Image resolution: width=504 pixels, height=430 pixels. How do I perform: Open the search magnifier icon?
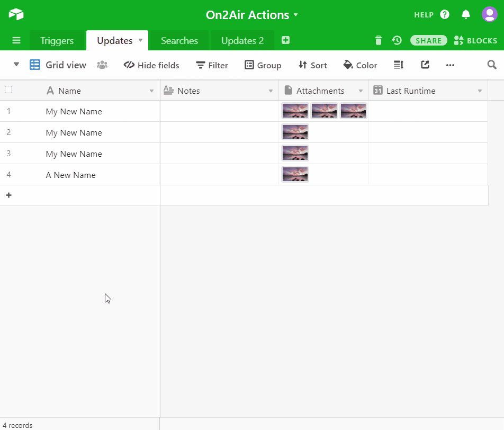click(492, 65)
